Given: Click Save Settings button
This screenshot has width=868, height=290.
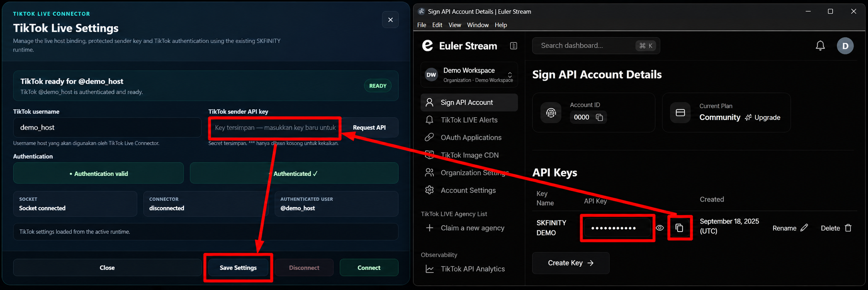Looking at the screenshot, I should [x=238, y=268].
